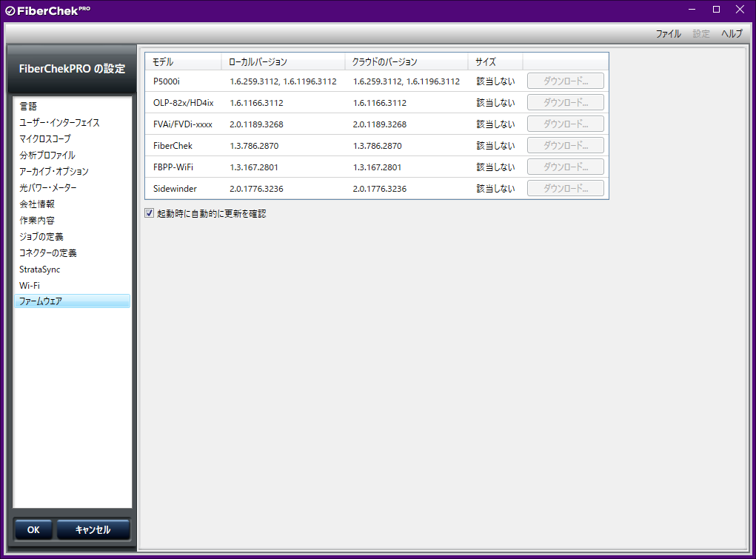Open the 設定 menu

tap(701, 34)
